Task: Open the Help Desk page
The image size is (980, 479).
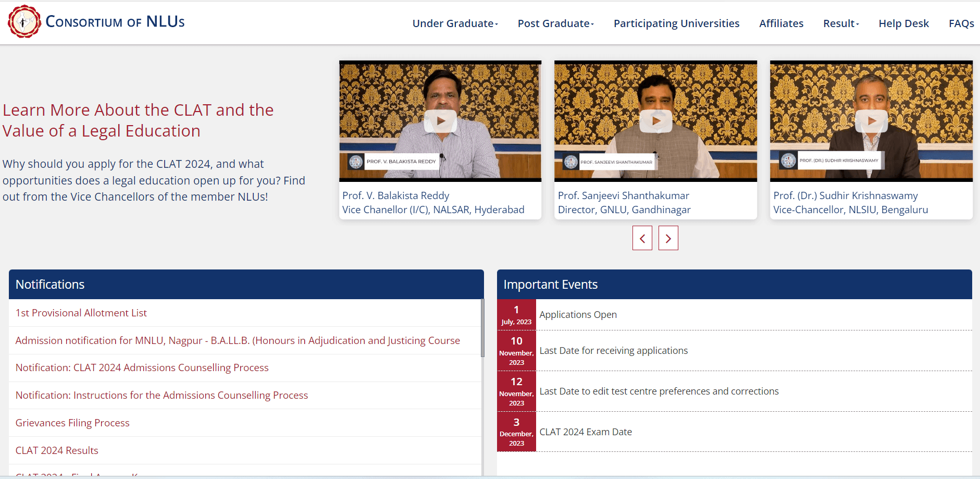Action: (903, 23)
